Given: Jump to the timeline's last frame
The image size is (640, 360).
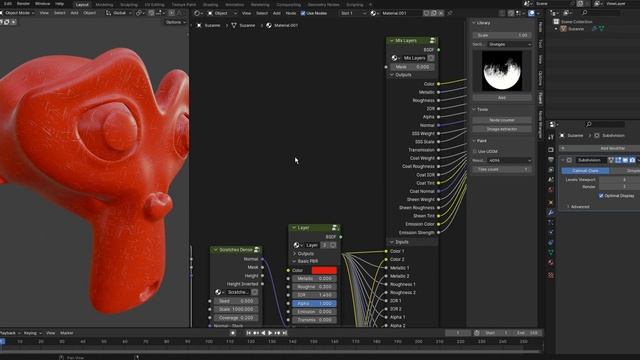Looking at the screenshot, I should 284,333.
